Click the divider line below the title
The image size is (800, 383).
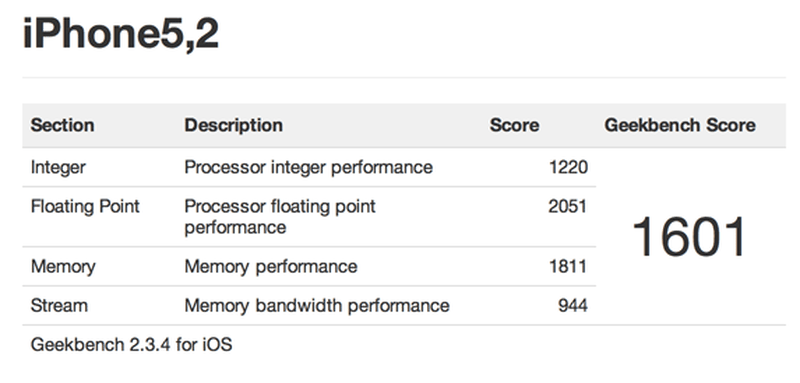(x=404, y=78)
